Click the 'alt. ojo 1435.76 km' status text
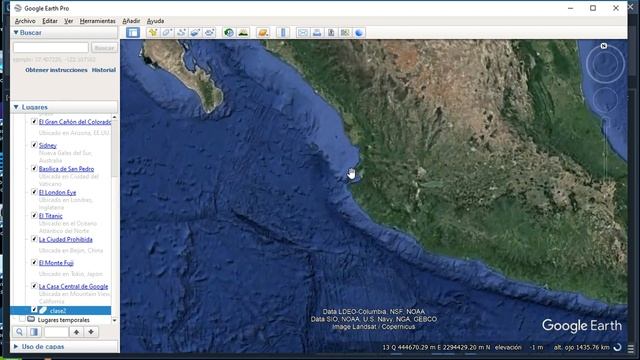This screenshot has height=360, width=640. (581, 347)
